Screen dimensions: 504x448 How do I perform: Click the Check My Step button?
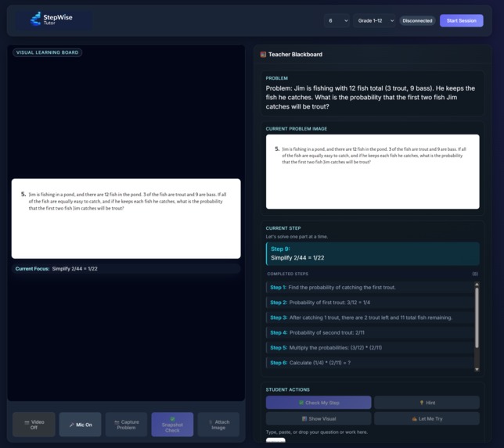tap(319, 403)
